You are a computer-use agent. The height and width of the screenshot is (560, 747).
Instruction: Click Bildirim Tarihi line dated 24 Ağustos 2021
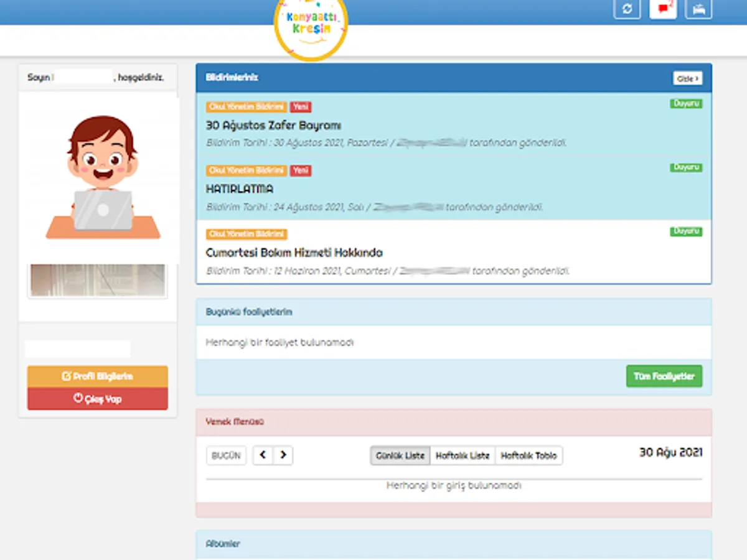click(x=375, y=207)
